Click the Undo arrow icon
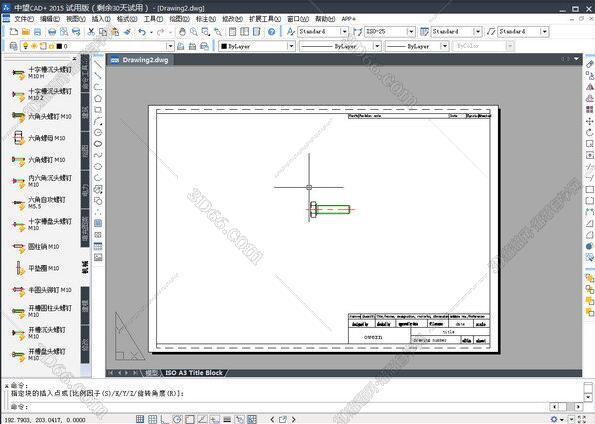 tap(142, 32)
